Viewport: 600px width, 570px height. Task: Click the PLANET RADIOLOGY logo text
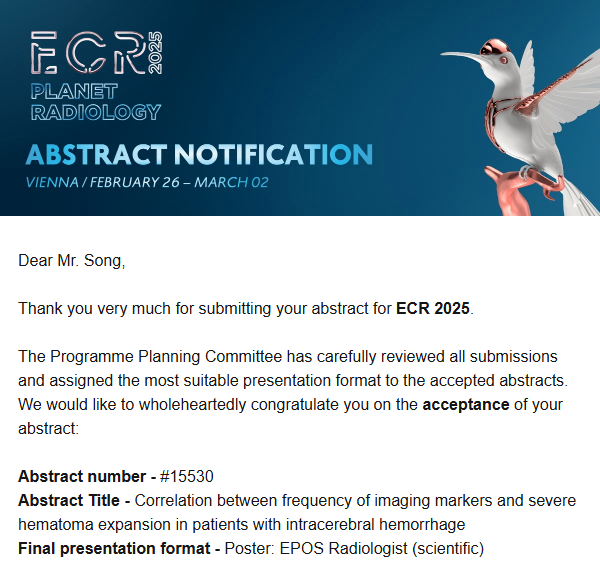point(96,102)
